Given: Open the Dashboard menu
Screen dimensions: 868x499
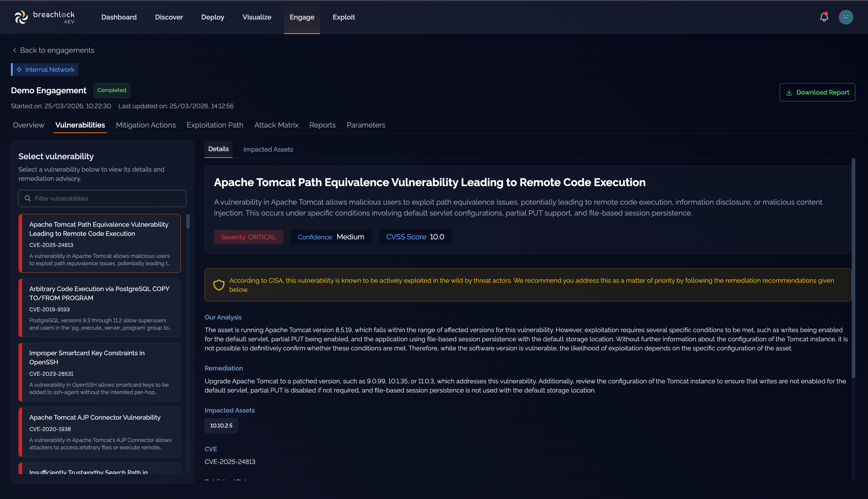Looking at the screenshot, I should coord(119,17).
